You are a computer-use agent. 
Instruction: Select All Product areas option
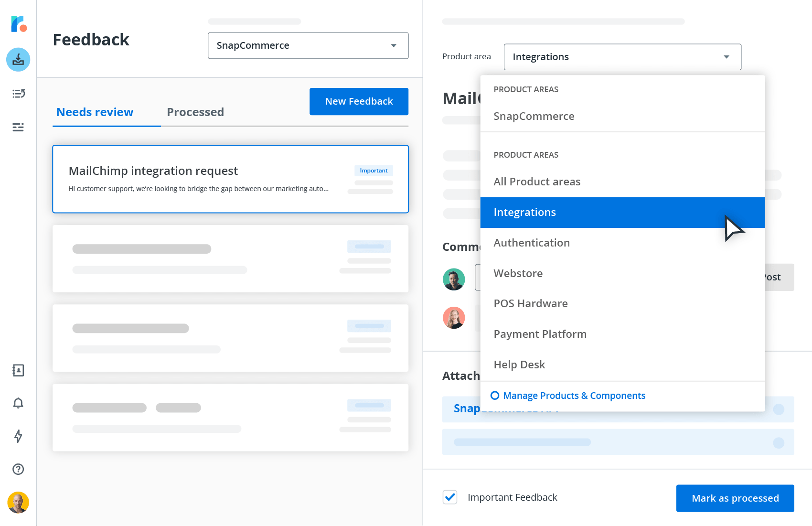tap(622, 182)
